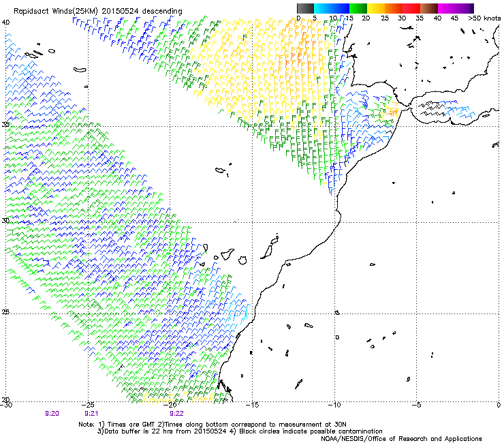504x443 pixels.
Task: Click the legend label '0' under the color bar
Action: 298,18
